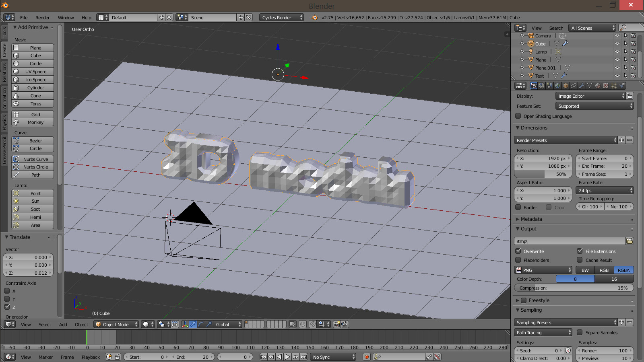Image resolution: width=644 pixels, height=362 pixels.
Task: Open the World properties tab (globe icon)
Action: coord(557,86)
